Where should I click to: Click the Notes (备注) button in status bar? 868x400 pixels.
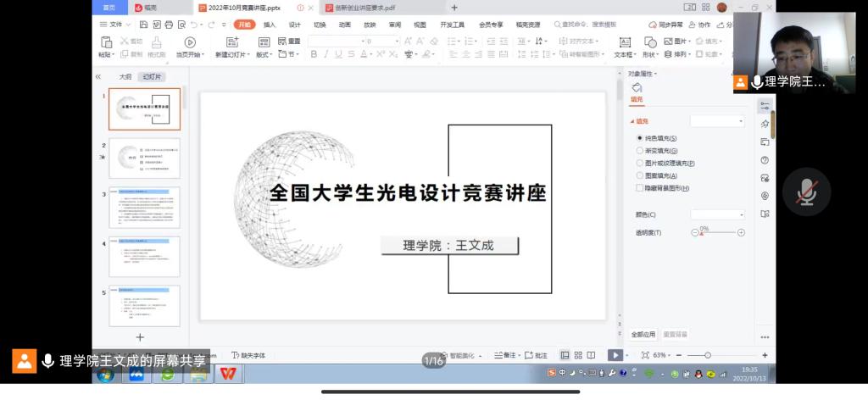(505, 355)
